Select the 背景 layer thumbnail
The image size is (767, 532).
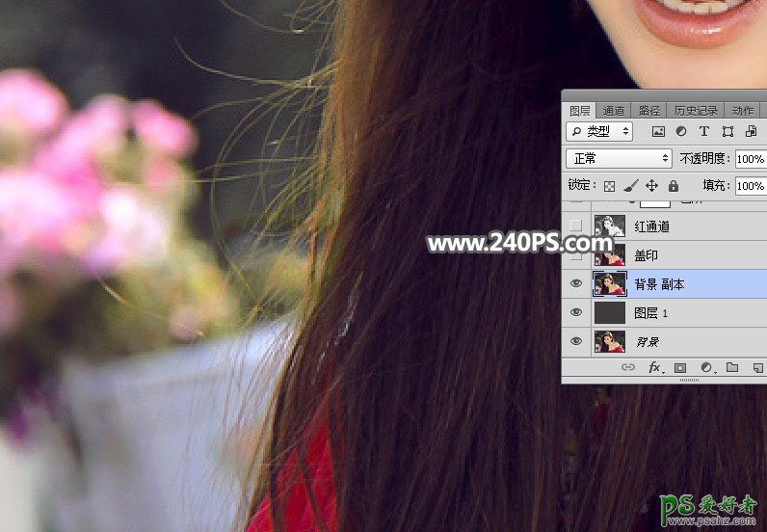(610, 341)
